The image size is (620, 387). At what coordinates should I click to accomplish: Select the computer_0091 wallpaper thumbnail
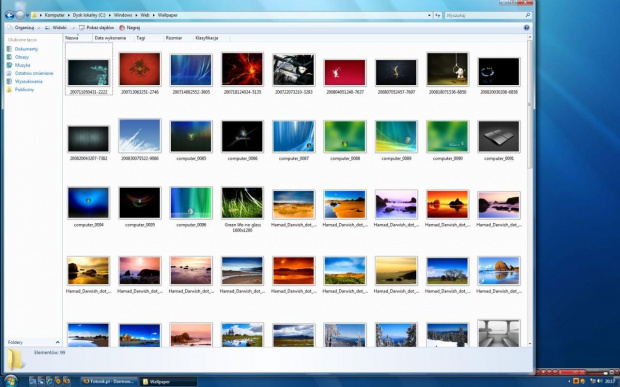click(x=499, y=140)
